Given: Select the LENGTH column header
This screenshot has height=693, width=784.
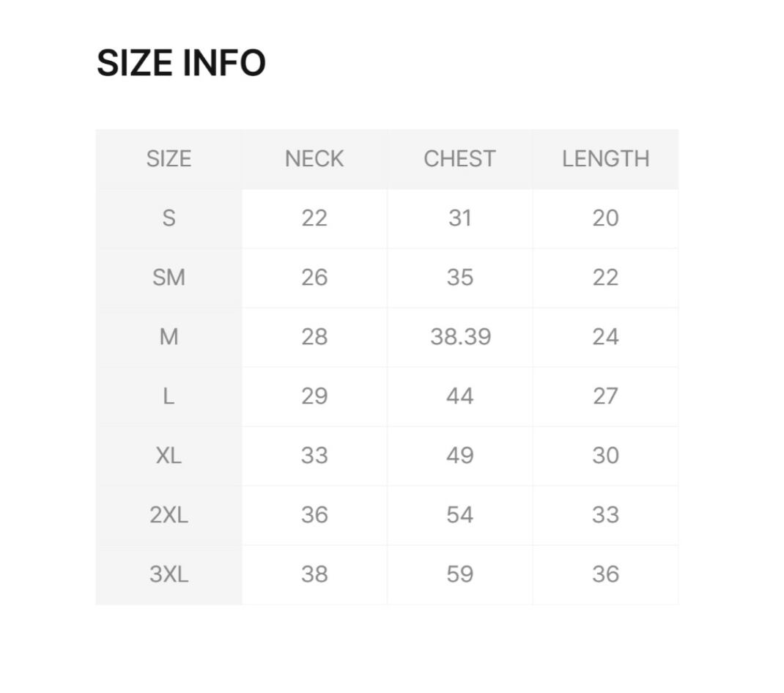Looking at the screenshot, I should coord(605,159).
